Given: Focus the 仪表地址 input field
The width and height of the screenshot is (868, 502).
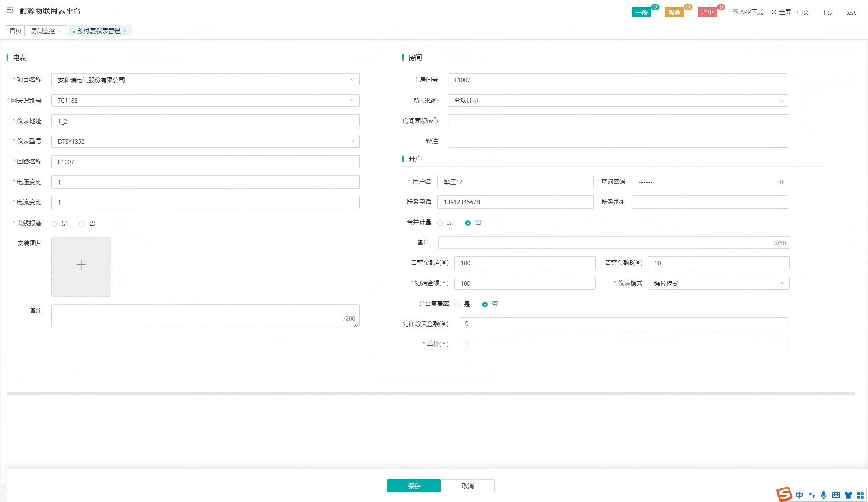Looking at the screenshot, I should (x=205, y=121).
